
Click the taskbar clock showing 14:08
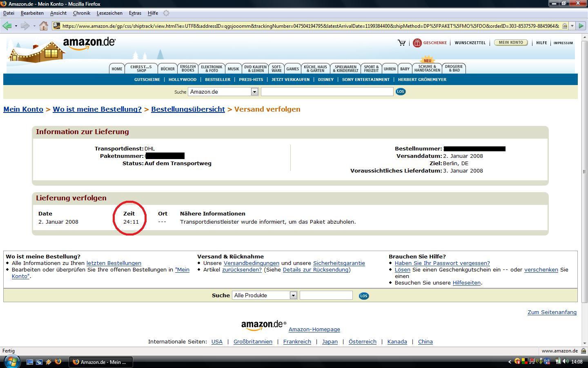pos(577,362)
